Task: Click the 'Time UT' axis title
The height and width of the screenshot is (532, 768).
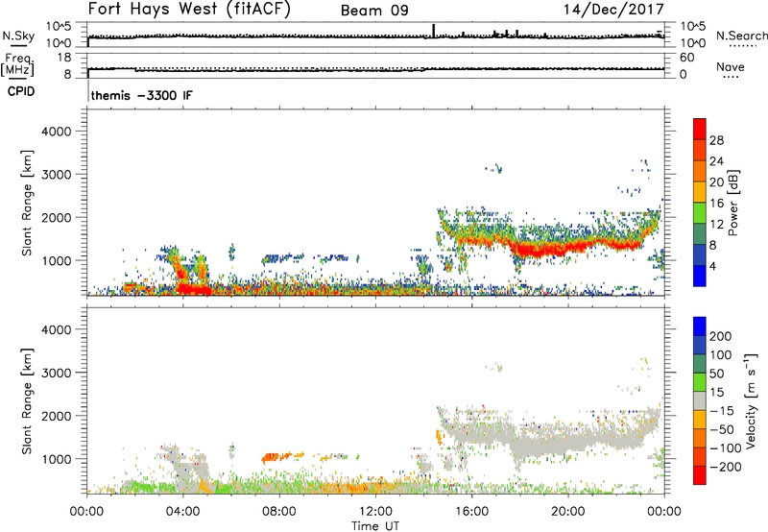Action: (x=375, y=526)
